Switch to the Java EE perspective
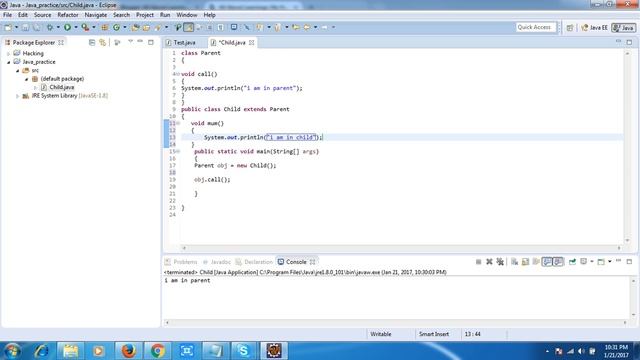 coord(594,28)
